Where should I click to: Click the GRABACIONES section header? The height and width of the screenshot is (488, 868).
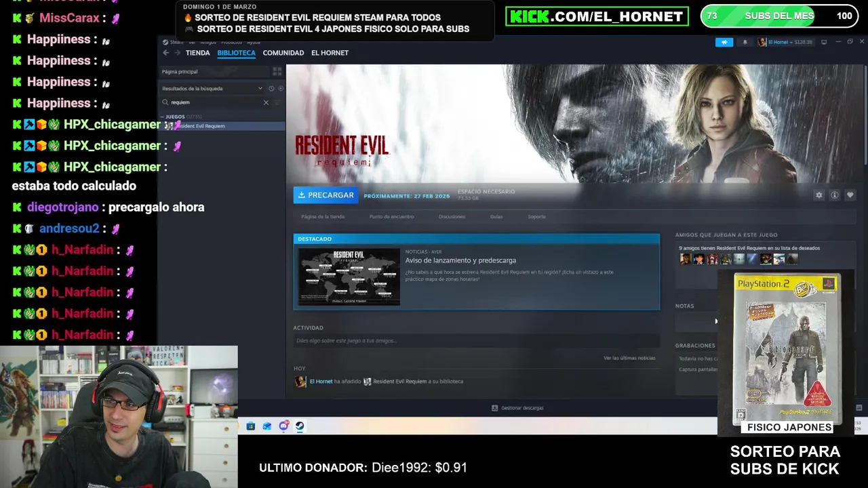pos(695,346)
